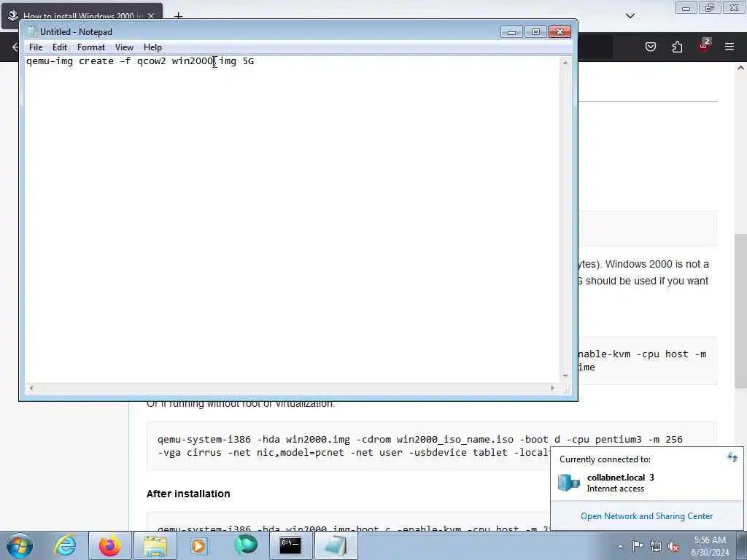
Task: Click inside the qemu-img command text
Action: pyautogui.click(x=140, y=61)
